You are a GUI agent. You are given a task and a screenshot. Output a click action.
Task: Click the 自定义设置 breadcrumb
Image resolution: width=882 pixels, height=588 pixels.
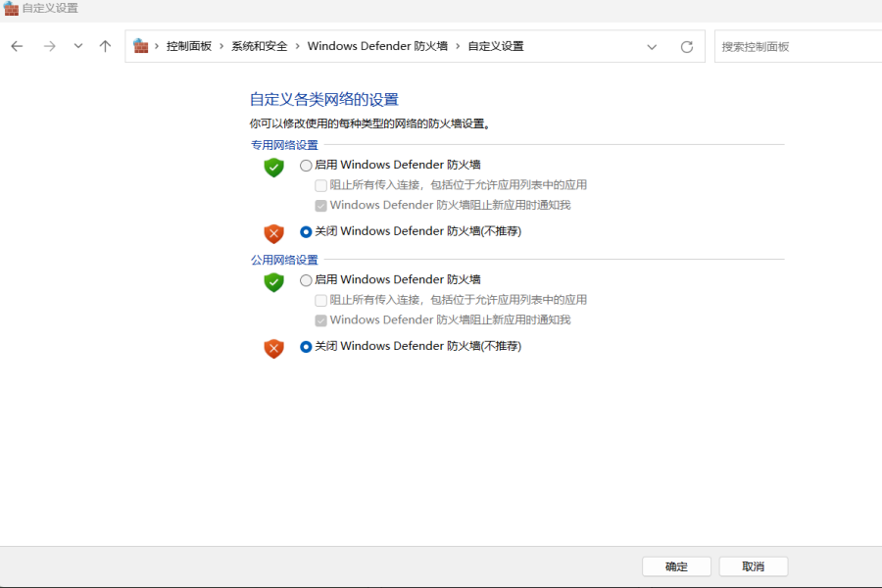click(496, 46)
